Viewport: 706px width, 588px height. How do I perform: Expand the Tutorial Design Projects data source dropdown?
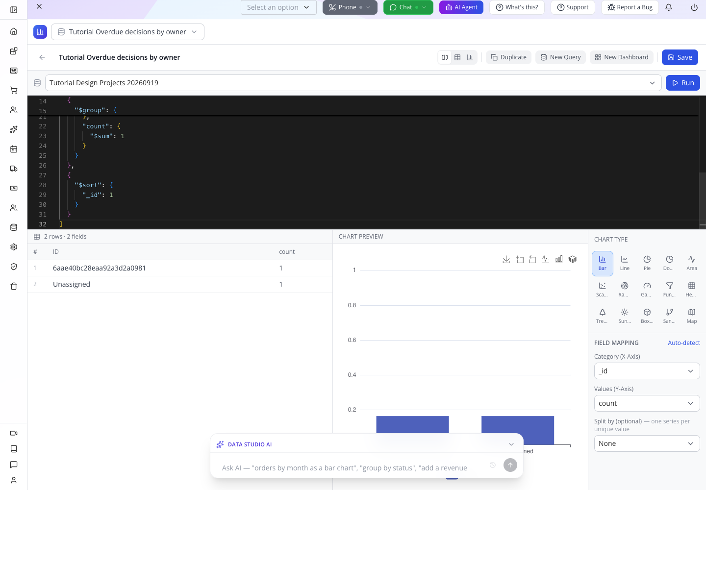pyautogui.click(x=353, y=83)
